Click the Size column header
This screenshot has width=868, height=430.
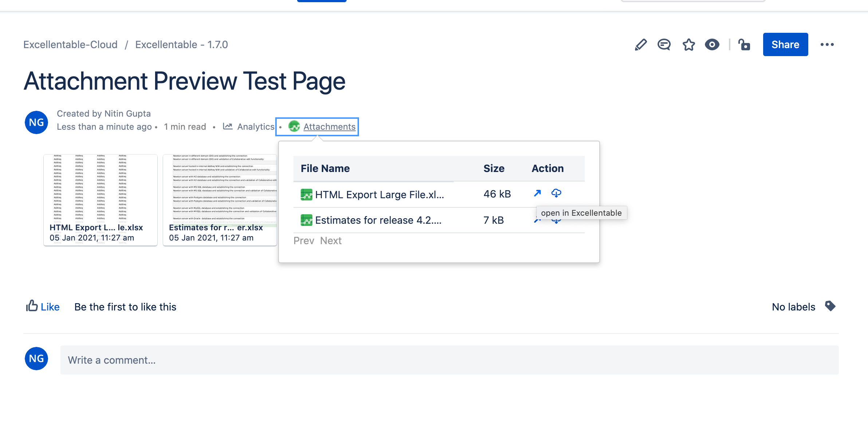494,168
